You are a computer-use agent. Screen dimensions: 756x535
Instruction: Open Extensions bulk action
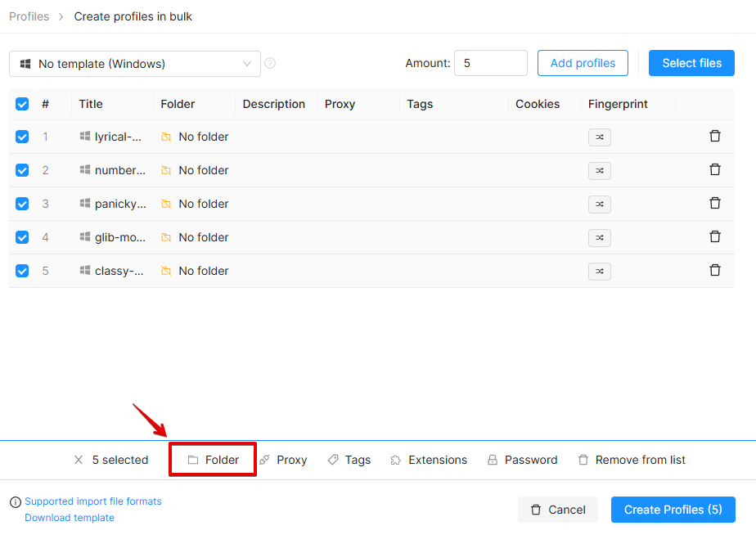click(x=429, y=460)
